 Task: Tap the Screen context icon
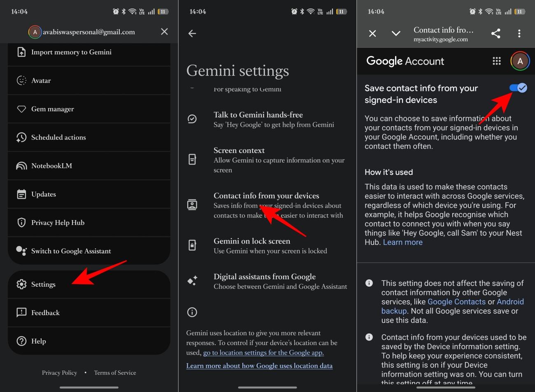(192, 159)
